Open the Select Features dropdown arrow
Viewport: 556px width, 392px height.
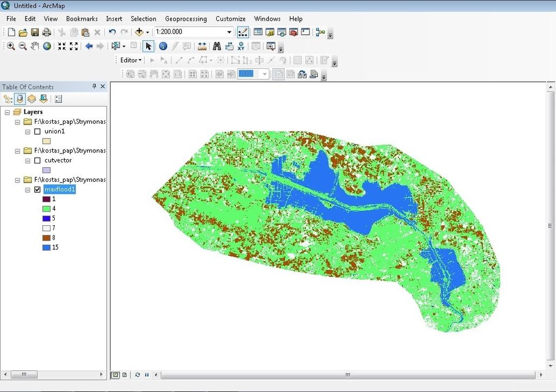(x=124, y=46)
